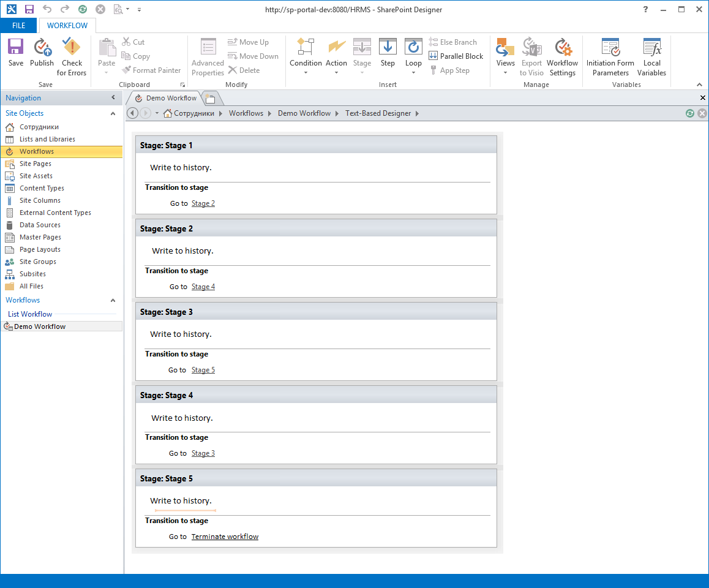This screenshot has width=709, height=588.
Task: Click the Cut command
Action: 133,42
